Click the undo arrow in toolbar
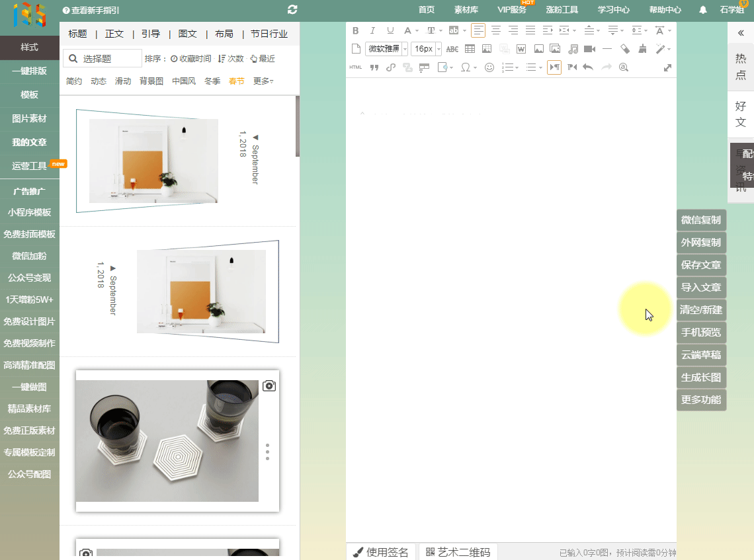Screen dimensions: 754x560 [x=588, y=67]
